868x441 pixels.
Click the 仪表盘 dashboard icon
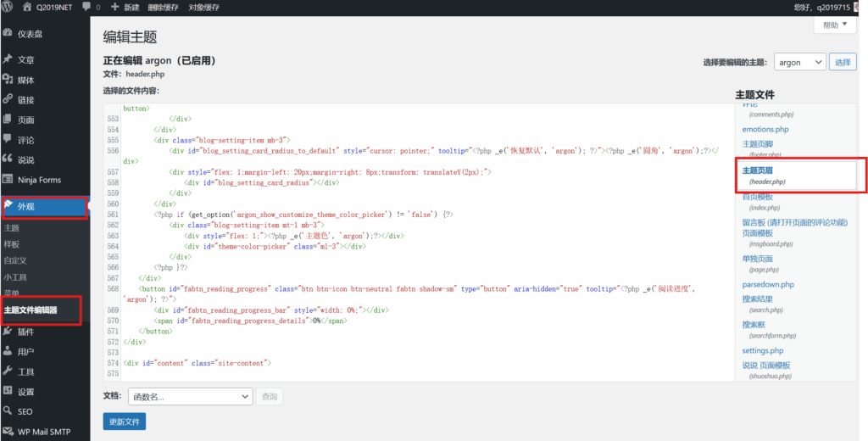(8, 34)
